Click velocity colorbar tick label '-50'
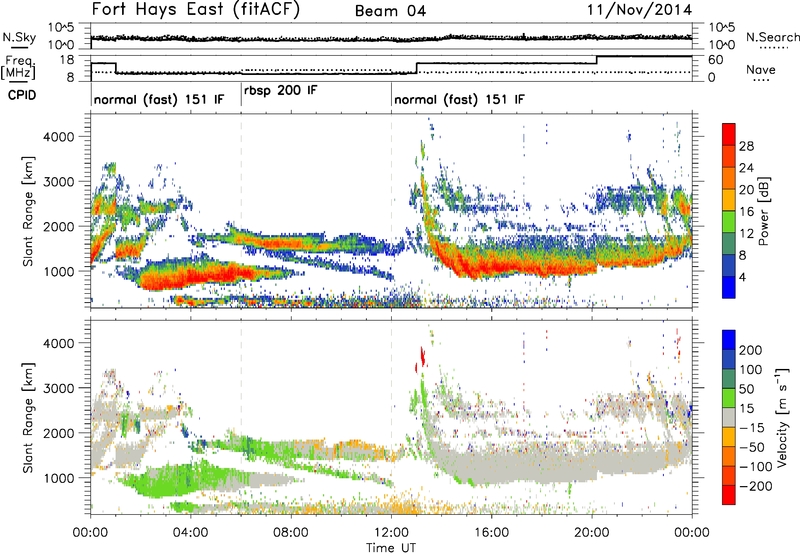The width and height of the screenshot is (800, 554). pyautogui.click(x=752, y=447)
